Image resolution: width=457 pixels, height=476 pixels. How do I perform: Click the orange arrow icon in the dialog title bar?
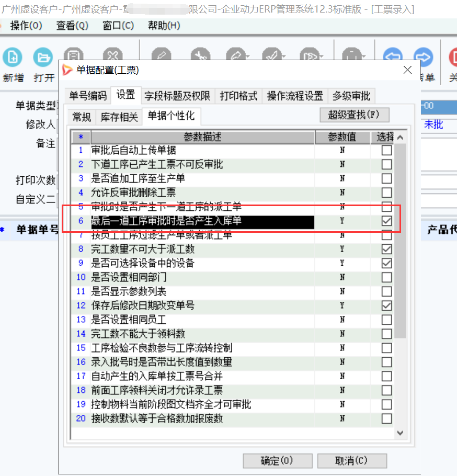67,69
